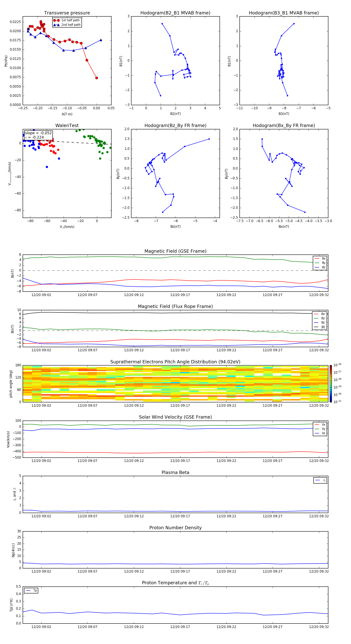The image size is (351, 644).
Task: Click the 'Hodogram(Bx_By FR frame)' title
Action: click(284, 125)
